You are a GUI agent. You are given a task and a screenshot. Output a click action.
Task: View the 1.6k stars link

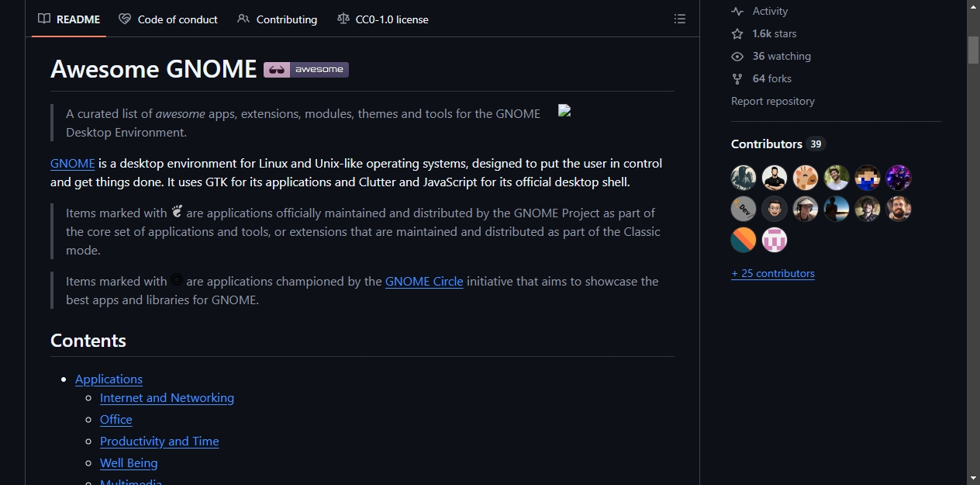[764, 33]
